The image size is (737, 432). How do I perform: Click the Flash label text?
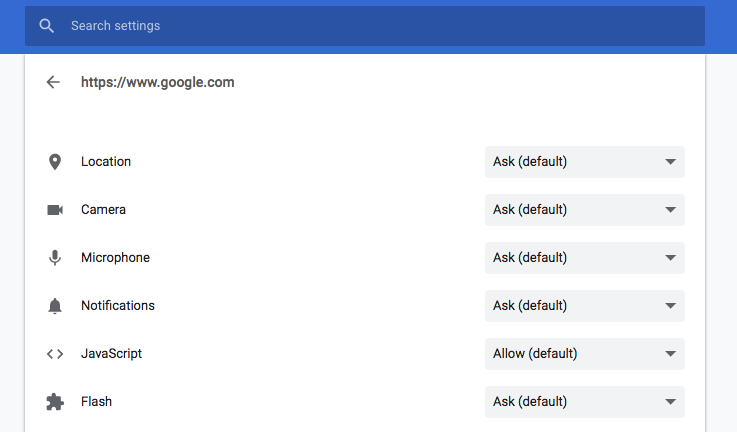(x=96, y=402)
